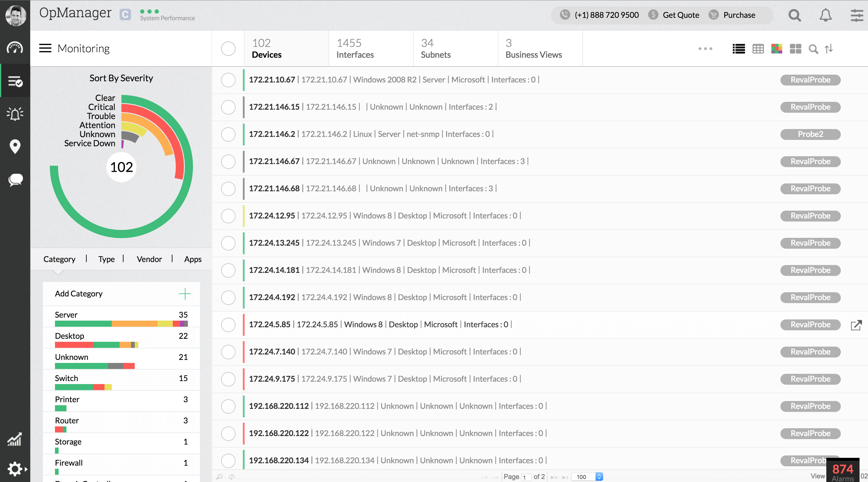
Task: Switch to the Vendor filter tab
Action: [x=149, y=259]
